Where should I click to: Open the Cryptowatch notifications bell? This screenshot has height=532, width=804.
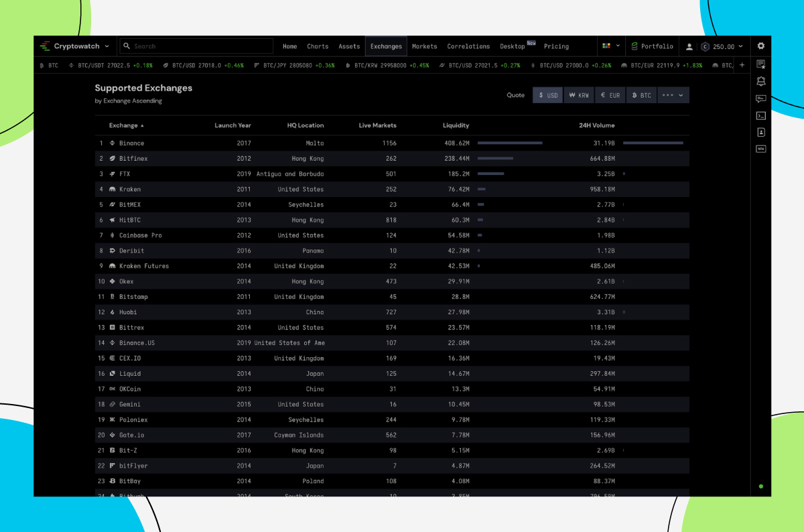[x=760, y=80]
